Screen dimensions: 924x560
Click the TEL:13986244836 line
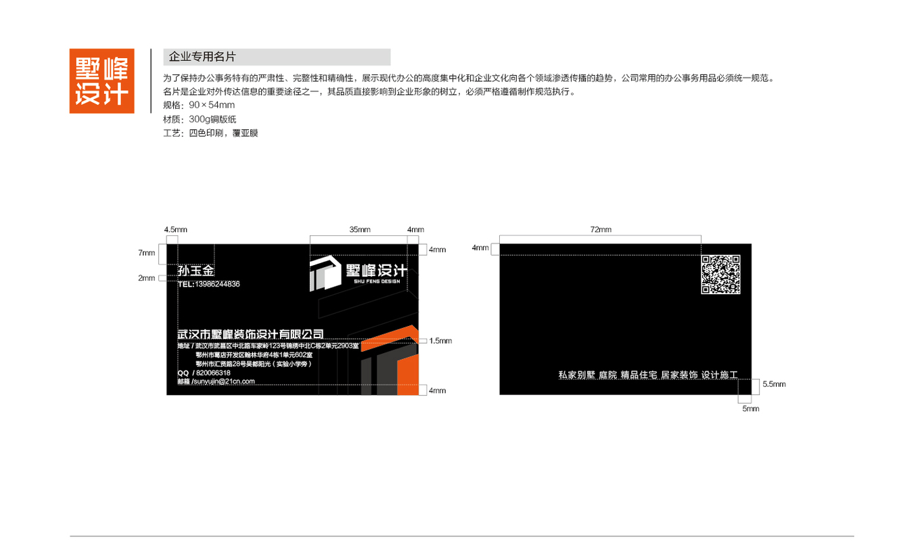(x=208, y=284)
